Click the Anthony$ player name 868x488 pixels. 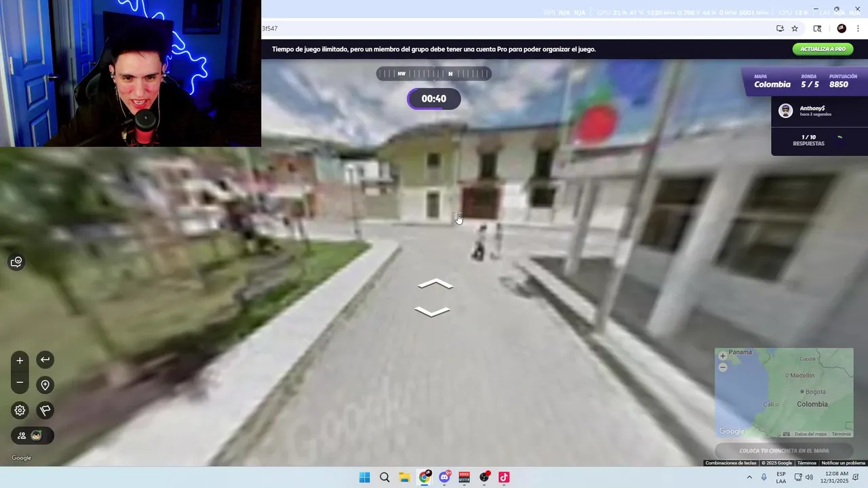click(812, 108)
